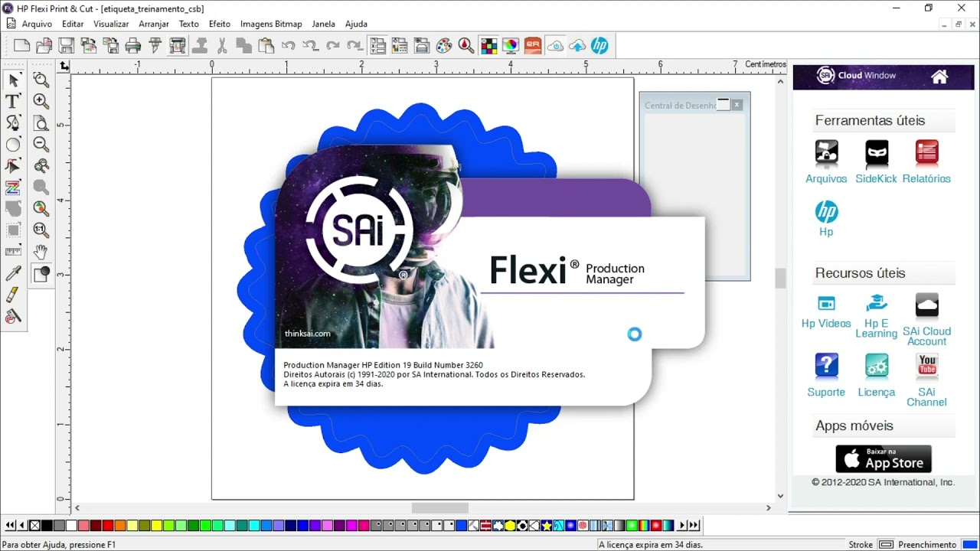
Task: Open Arquivos in the Cloud Window
Action: 826,162
